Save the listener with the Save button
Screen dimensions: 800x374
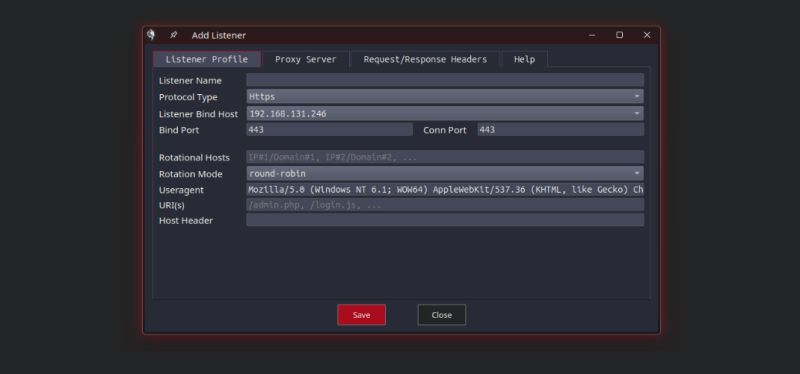pos(362,315)
